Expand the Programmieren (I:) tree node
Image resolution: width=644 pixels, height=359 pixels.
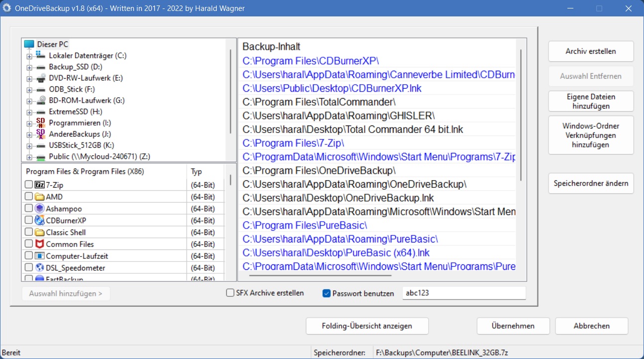pyautogui.click(x=29, y=123)
